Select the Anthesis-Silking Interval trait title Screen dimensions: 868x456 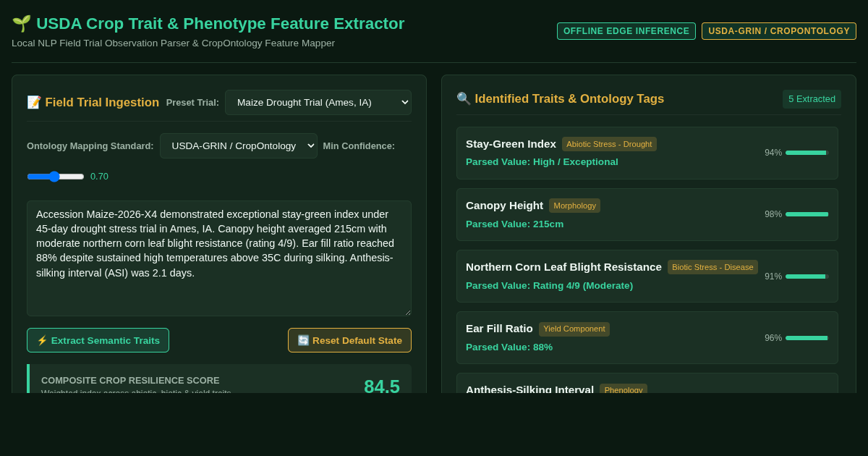529,389
